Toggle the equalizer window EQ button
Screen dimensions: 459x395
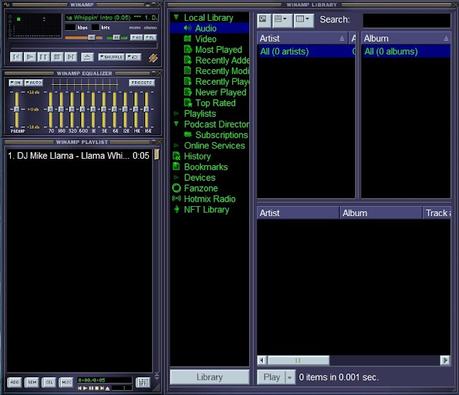(136, 38)
